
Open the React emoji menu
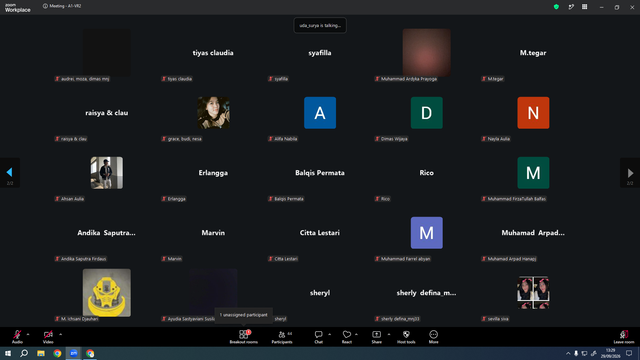347,337
